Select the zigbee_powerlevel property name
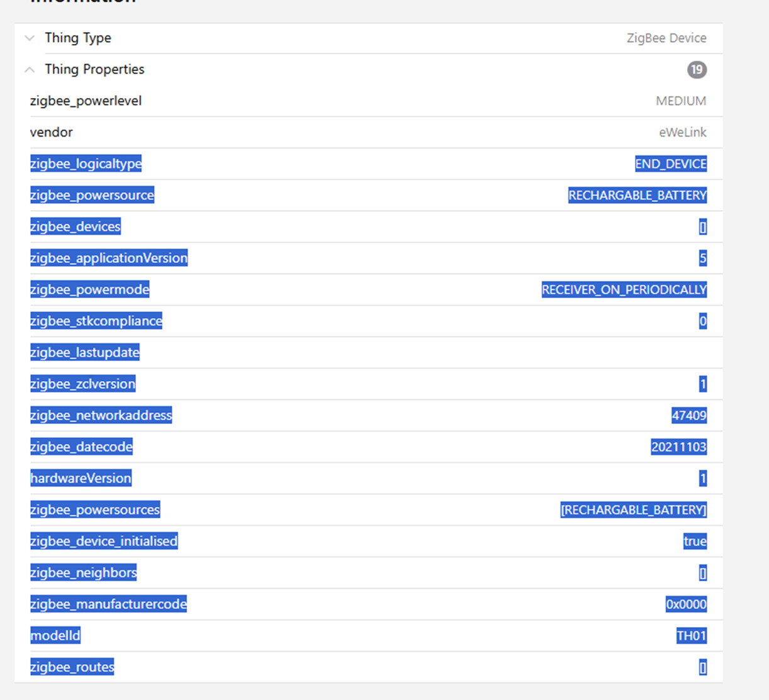769x700 pixels. pos(86,101)
